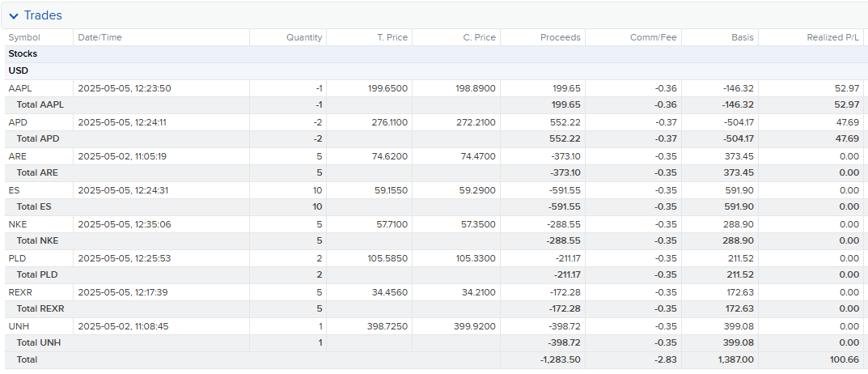Click NKE trade price 57.7100
The width and height of the screenshot is (868, 374).
pyautogui.click(x=390, y=224)
